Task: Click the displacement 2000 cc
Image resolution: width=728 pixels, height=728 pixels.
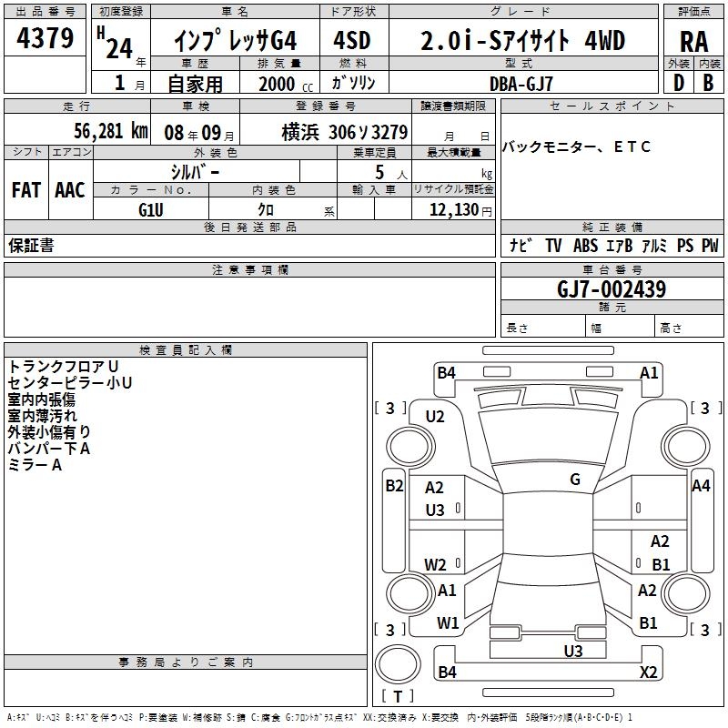Action: click(286, 84)
